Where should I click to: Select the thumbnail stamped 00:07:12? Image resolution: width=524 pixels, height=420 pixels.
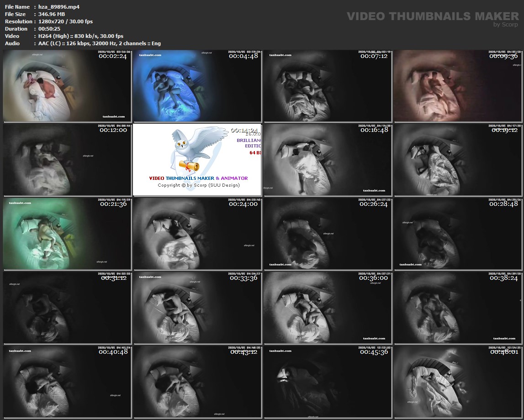click(328, 86)
